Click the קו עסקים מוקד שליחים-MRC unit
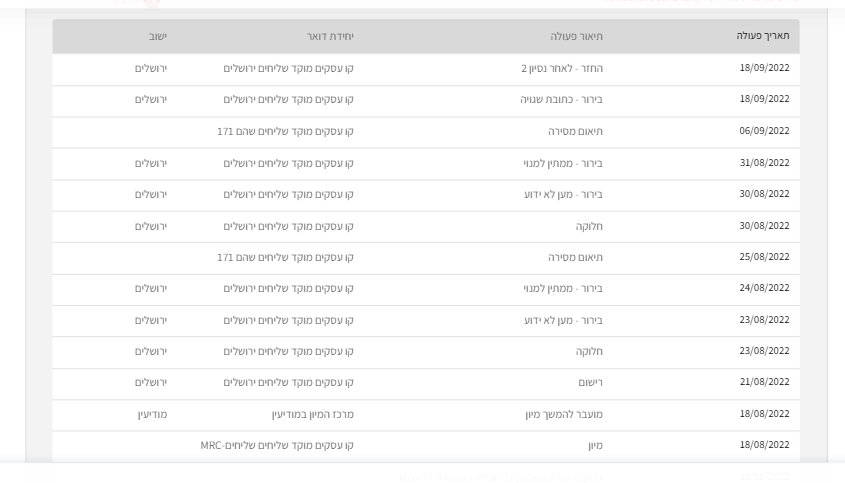Image resolution: width=845 pixels, height=483 pixels. [277, 445]
